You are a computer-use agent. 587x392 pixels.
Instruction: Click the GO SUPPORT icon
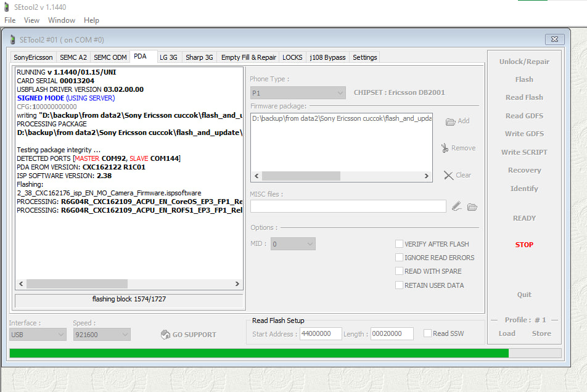165,335
